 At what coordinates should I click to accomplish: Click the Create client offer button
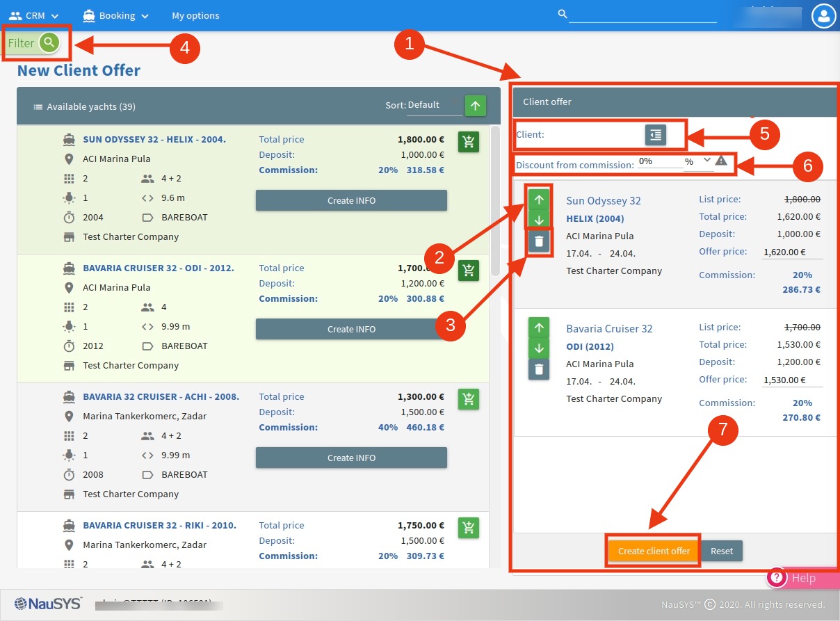(654, 551)
